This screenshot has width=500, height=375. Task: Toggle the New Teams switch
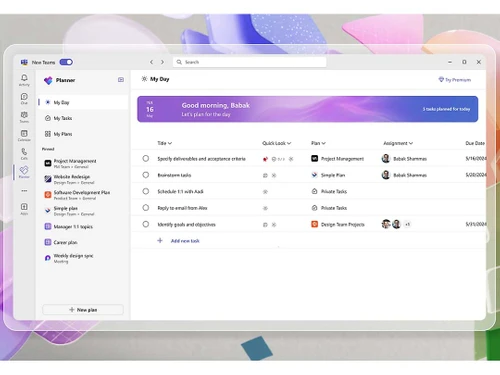click(x=66, y=62)
